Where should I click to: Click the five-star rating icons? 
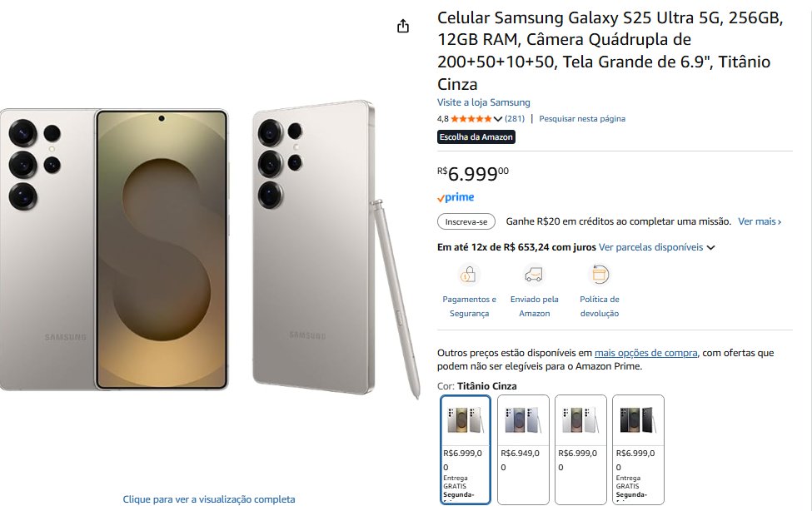(471, 119)
